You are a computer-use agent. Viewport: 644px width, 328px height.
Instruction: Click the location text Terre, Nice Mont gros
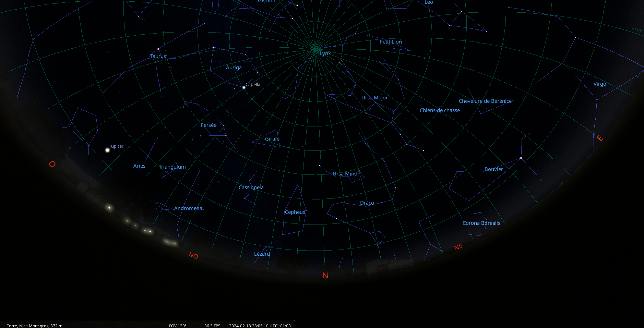34,326
